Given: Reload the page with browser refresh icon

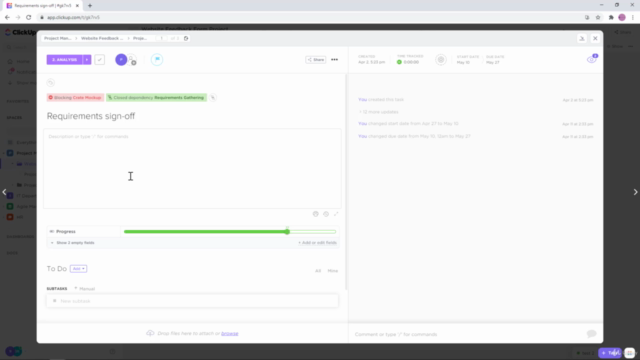Looking at the screenshot, I should 29,18.
